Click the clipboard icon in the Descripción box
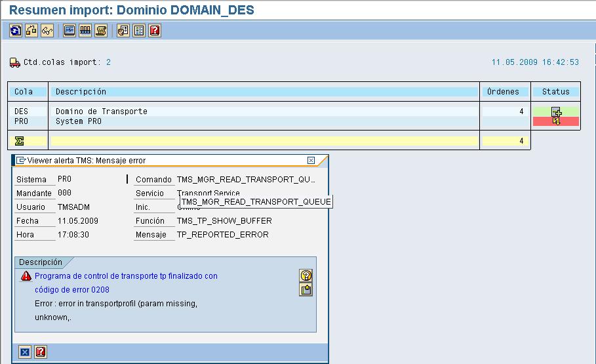The image size is (596, 364). tap(306, 289)
